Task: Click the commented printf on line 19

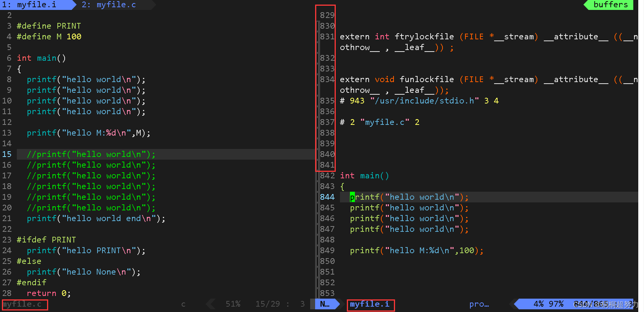Action: 91,197
